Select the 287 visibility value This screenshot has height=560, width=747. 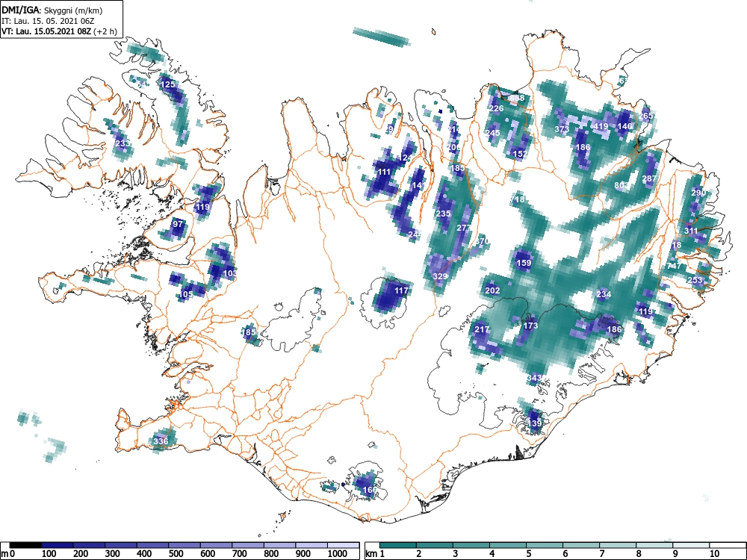coord(649,179)
